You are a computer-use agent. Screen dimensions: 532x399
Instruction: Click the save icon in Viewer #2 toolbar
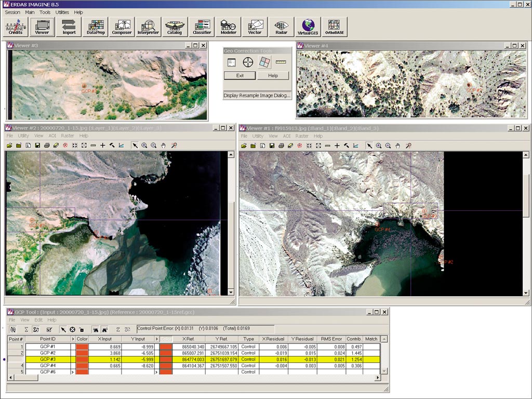(37, 145)
